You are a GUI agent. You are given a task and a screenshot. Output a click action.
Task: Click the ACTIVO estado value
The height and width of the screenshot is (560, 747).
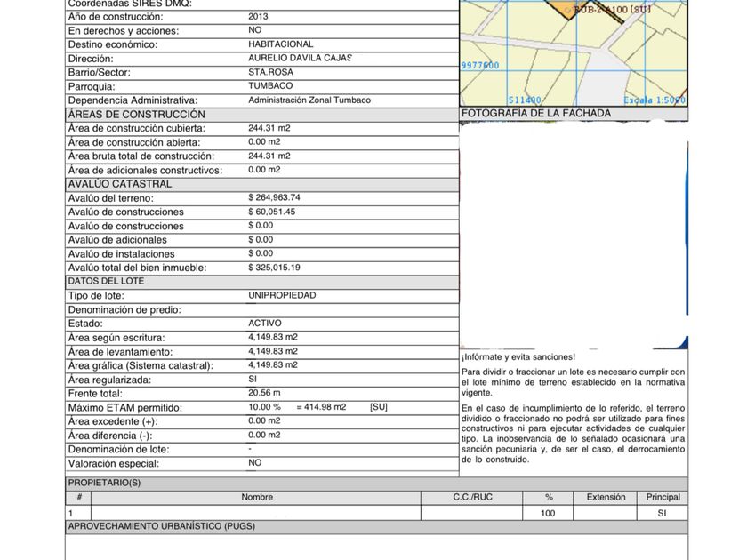click(x=264, y=324)
